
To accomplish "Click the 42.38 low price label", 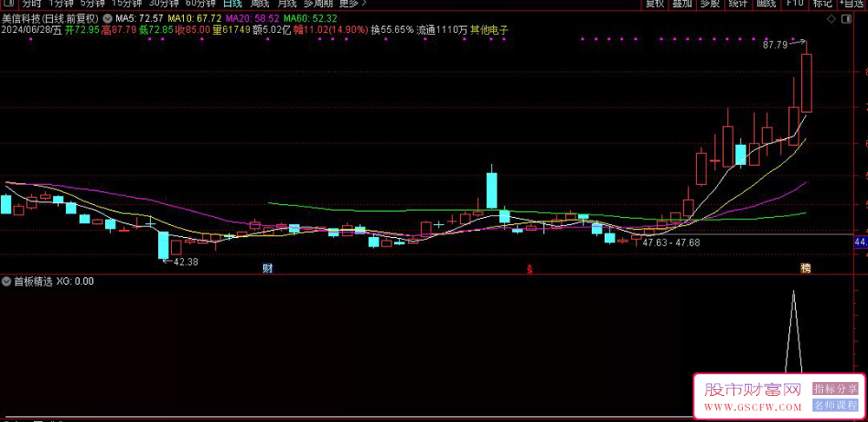I will click(186, 262).
